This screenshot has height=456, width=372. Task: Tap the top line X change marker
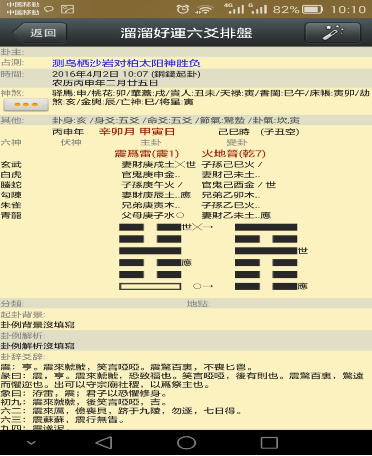[197, 227]
